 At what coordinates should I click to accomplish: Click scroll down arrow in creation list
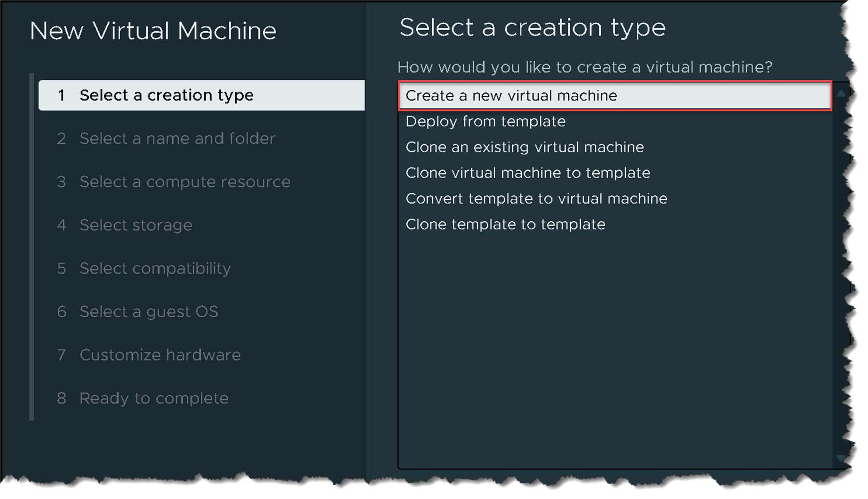click(x=841, y=458)
